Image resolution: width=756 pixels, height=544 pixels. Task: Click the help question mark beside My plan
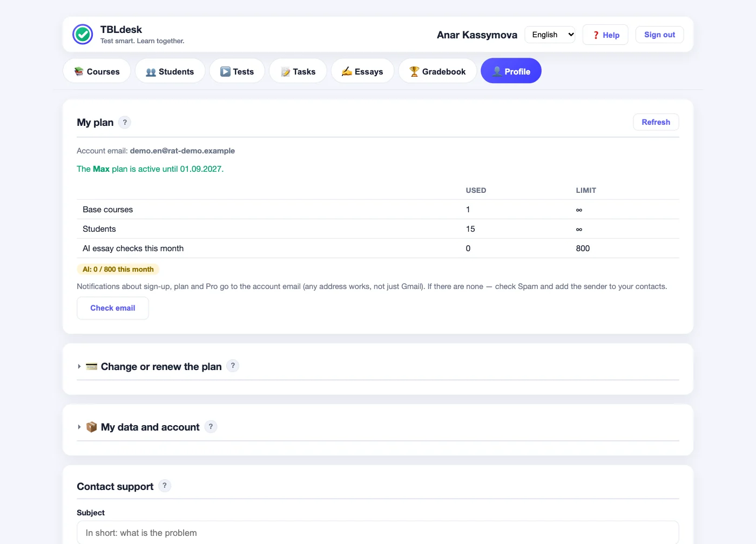point(125,122)
